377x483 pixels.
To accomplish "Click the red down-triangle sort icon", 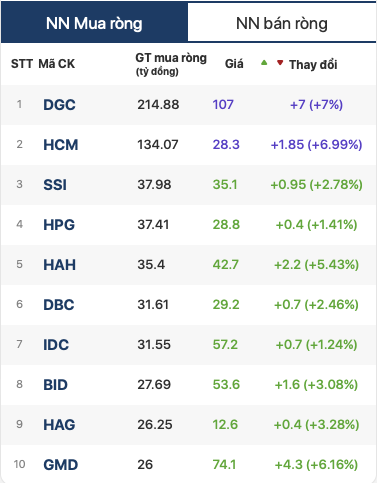I will coord(280,62).
